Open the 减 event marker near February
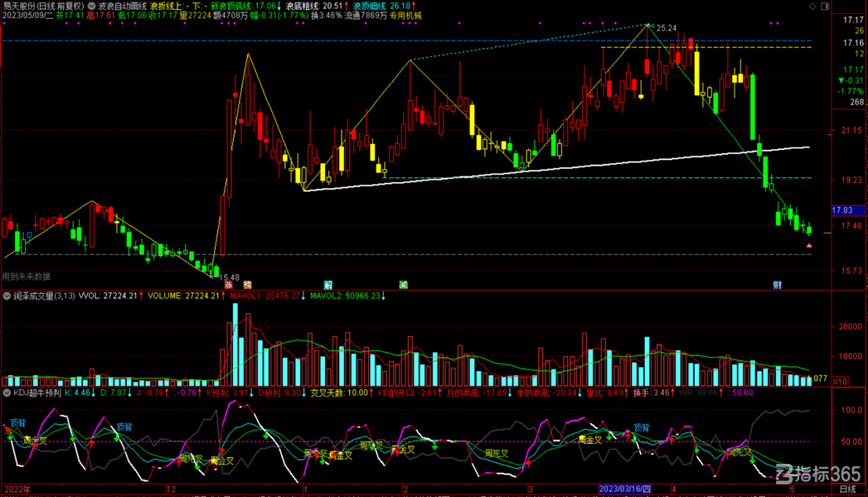This screenshot has height=497, width=868. click(404, 285)
